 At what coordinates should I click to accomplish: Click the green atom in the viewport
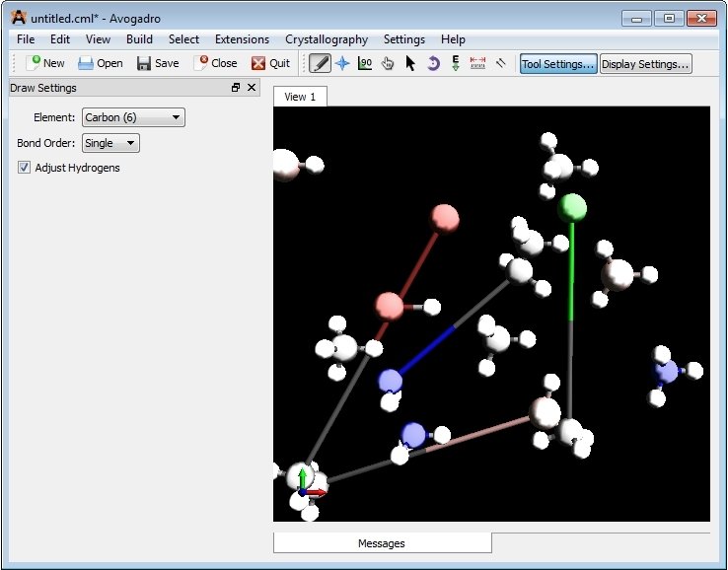572,208
